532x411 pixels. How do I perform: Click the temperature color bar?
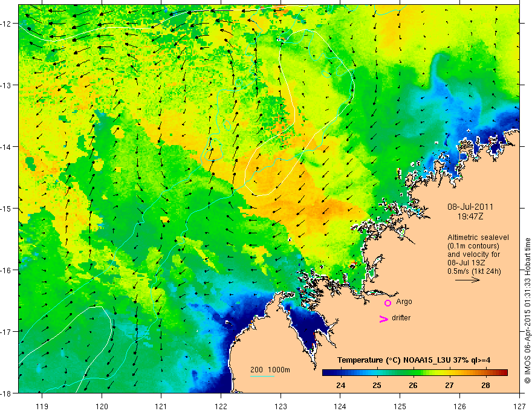(415, 373)
